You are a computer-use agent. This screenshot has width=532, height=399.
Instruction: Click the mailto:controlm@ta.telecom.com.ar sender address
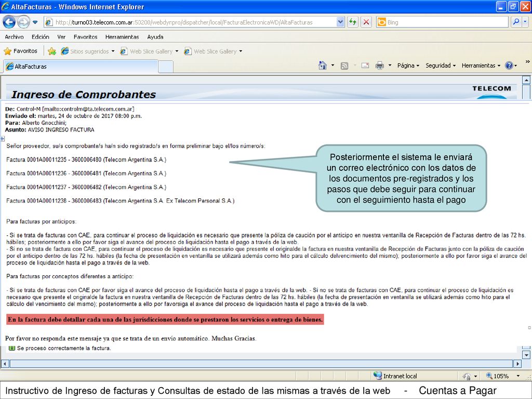coord(88,109)
